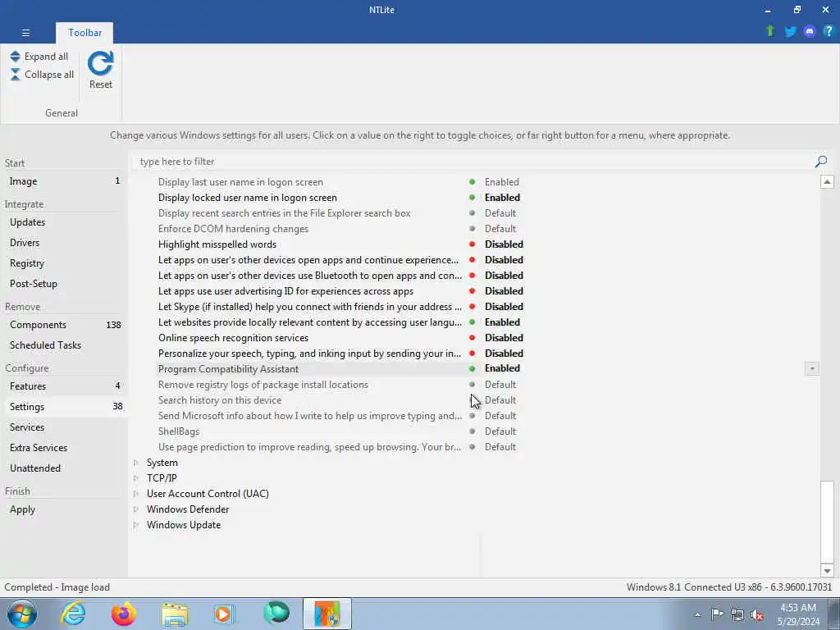
Task: Expand the System tree node
Action: click(x=135, y=463)
